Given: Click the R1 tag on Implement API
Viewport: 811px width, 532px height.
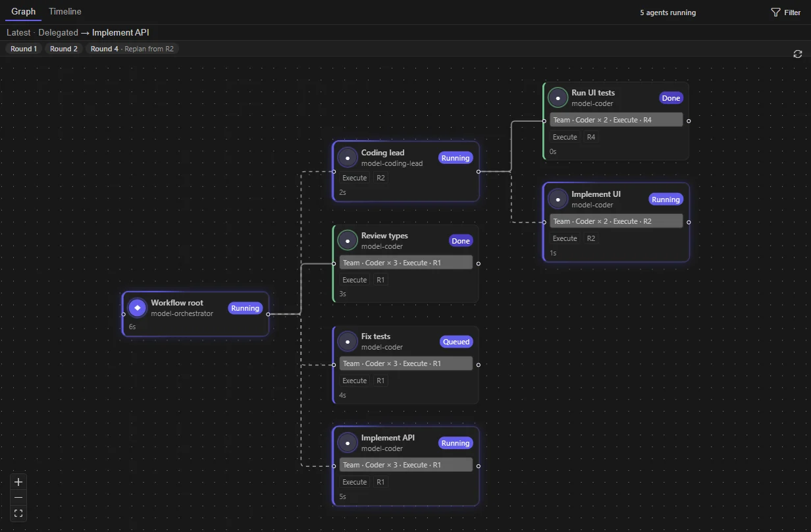Looking at the screenshot, I should click(380, 482).
